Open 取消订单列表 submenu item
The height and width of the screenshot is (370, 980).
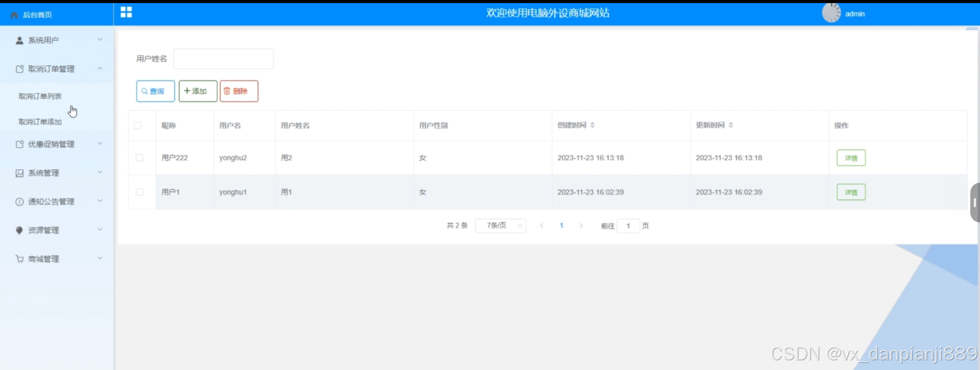click(40, 96)
